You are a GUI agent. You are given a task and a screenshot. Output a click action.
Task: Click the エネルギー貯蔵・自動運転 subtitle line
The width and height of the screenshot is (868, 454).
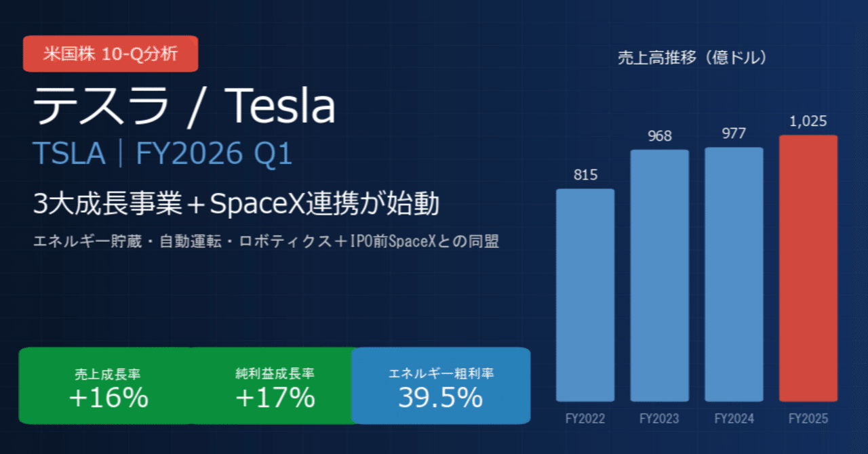tap(266, 242)
